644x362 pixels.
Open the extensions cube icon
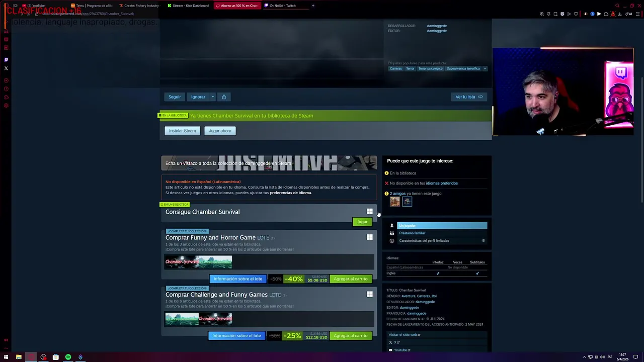[606, 14]
